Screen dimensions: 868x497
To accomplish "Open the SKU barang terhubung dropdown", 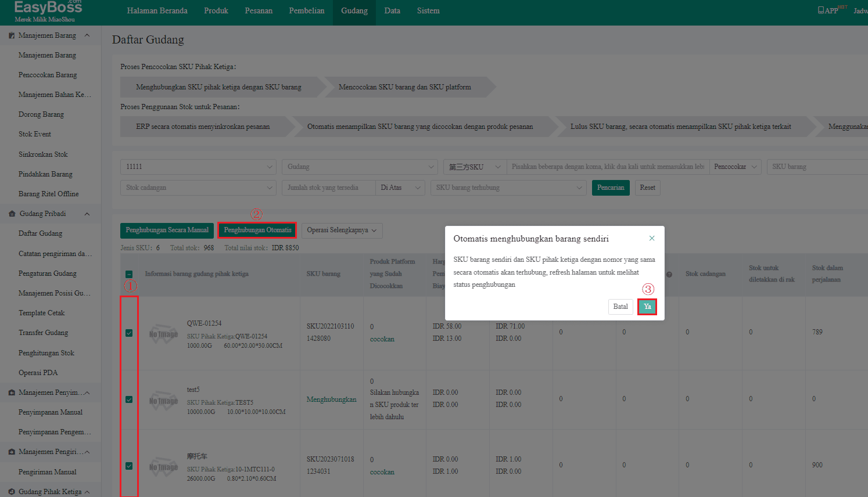I will tap(508, 188).
